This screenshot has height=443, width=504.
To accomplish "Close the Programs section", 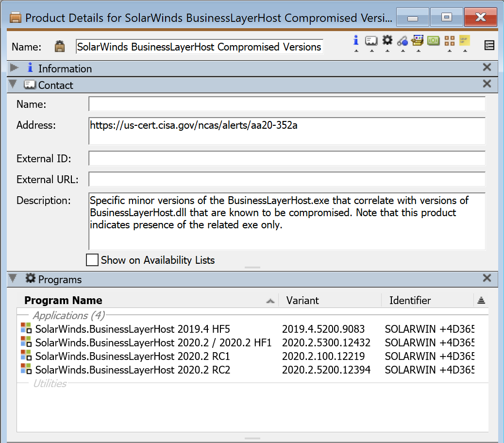I will pyautogui.click(x=487, y=278).
